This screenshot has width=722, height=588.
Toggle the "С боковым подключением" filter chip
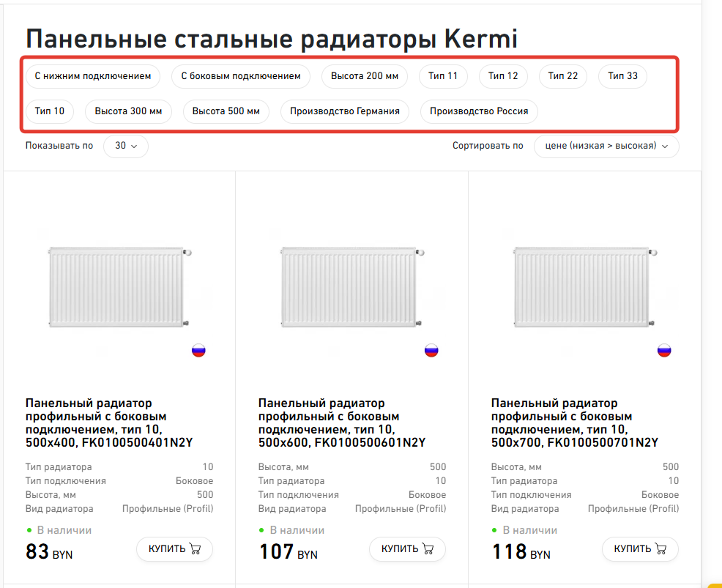click(241, 76)
